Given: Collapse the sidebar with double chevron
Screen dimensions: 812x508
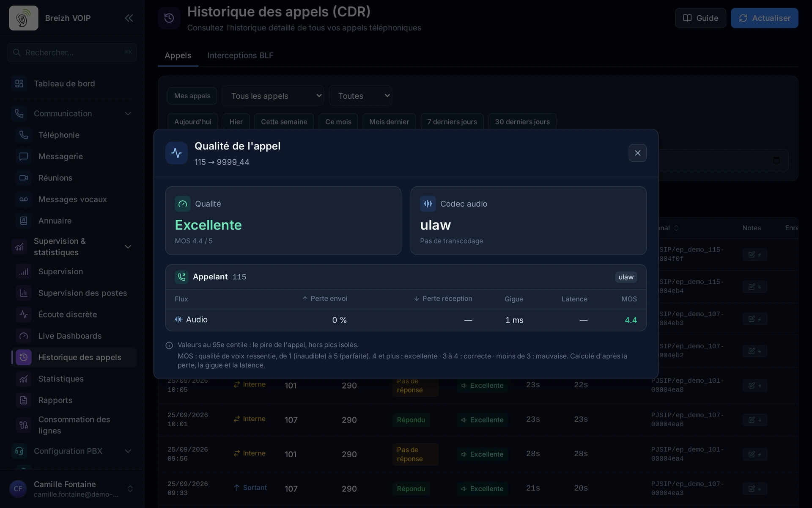Looking at the screenshot, I should tap(129, 18).
